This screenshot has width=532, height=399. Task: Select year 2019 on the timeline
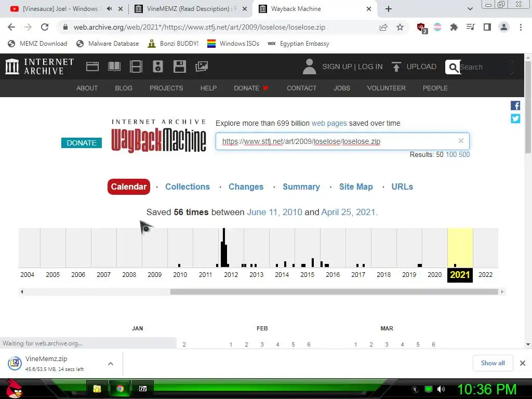point(409,274)
